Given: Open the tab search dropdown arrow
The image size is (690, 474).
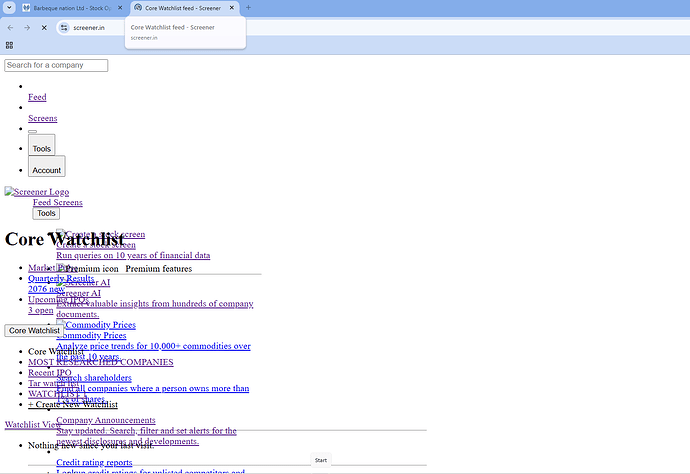Looking at the screenshot, I should pyautogui.click(x=9, y=8).
